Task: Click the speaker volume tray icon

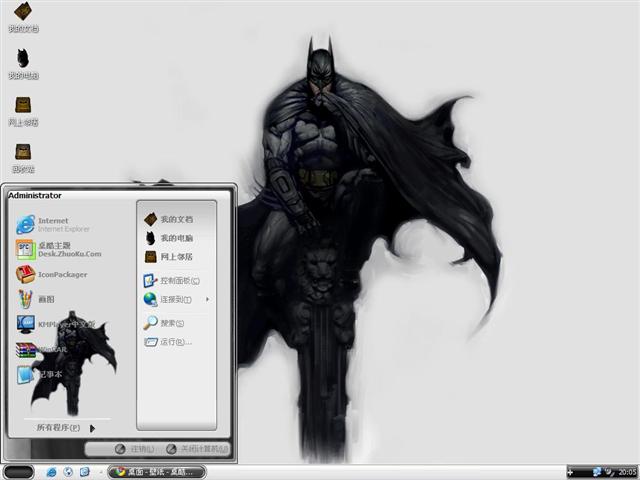Action: (610, 473)
